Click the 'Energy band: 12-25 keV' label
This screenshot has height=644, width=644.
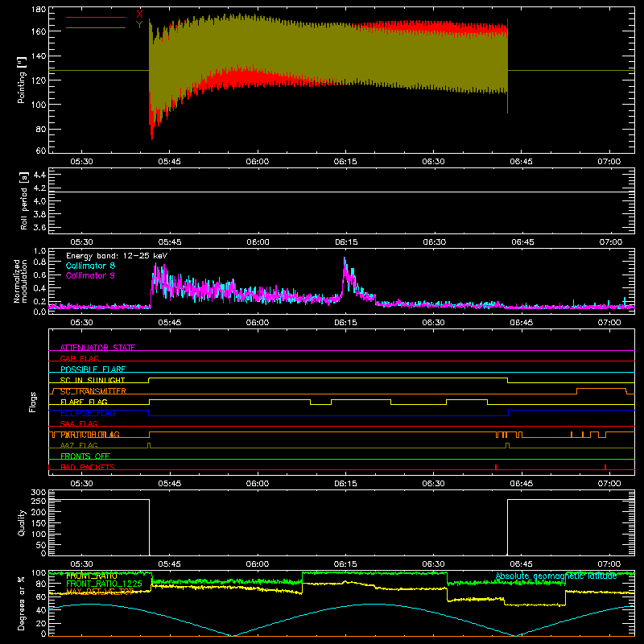(x=117, y=256)
